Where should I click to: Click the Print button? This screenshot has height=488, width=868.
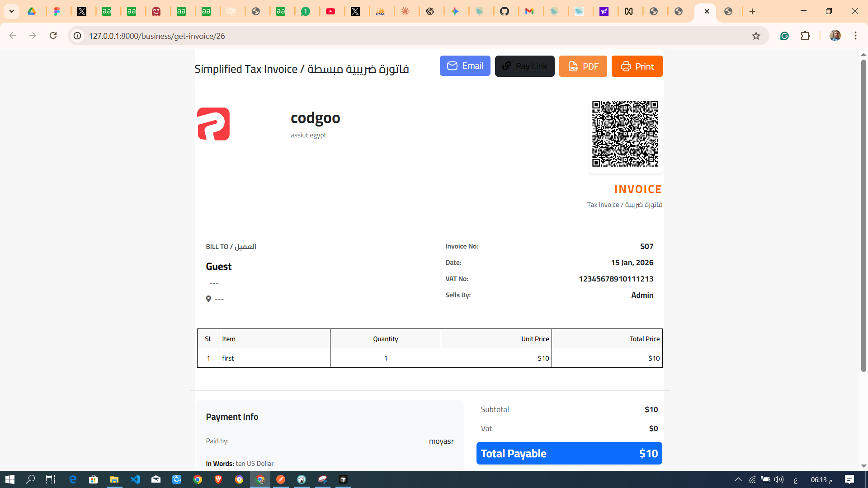tap(637, 66)
